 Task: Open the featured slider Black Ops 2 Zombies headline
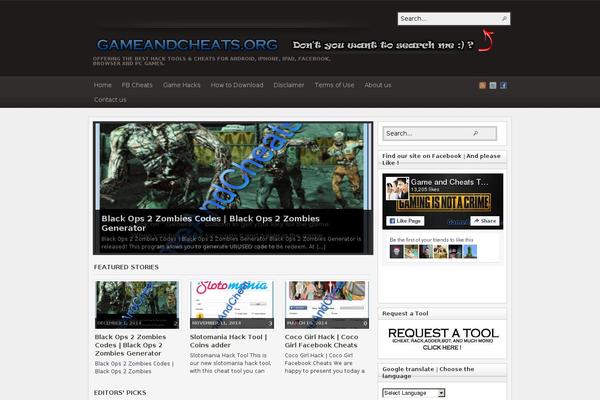pos(210,223)
